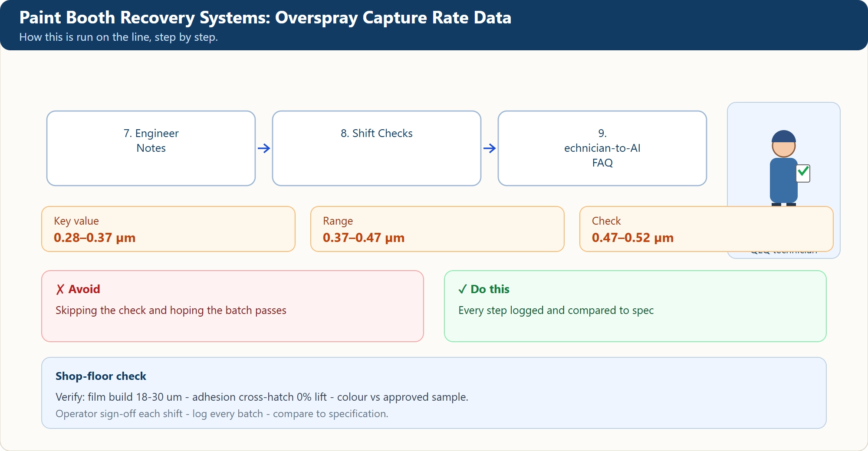Select the Key value 0.28–0.37 µm card
This screenshot has width=868, height=451.
(168, 229)
